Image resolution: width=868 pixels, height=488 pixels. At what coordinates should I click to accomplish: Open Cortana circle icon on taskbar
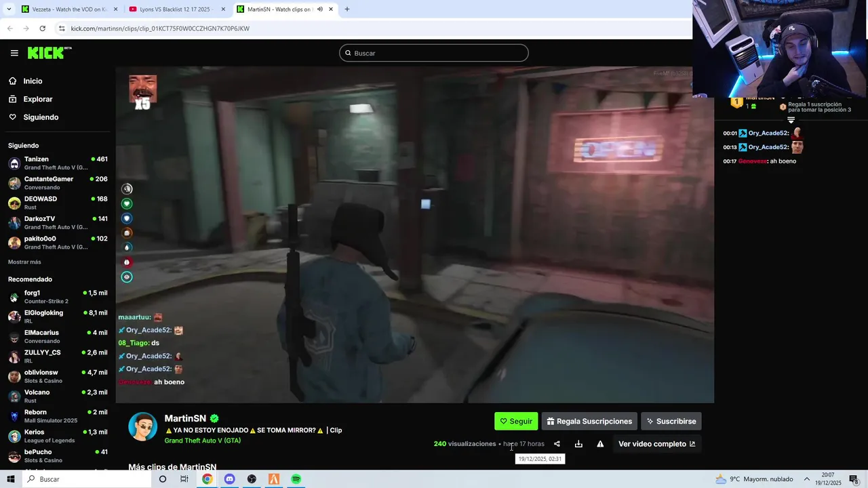[x=163, y=479]
